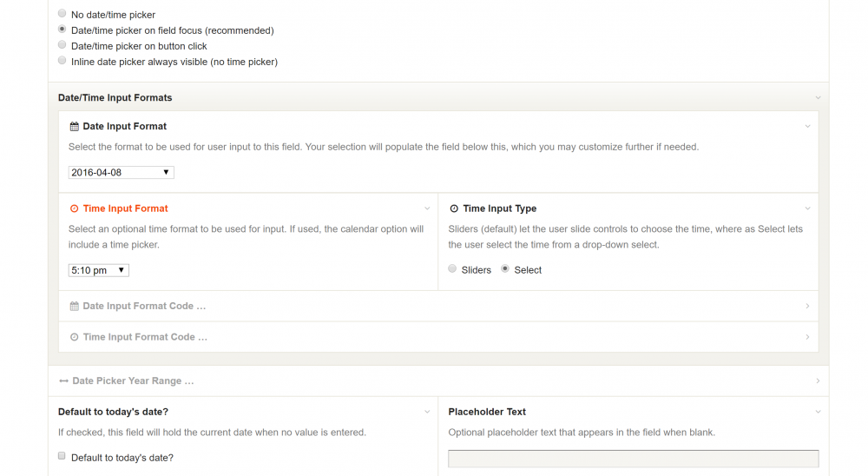Select Date/time picker on field focus option

(x=62, y=30)
